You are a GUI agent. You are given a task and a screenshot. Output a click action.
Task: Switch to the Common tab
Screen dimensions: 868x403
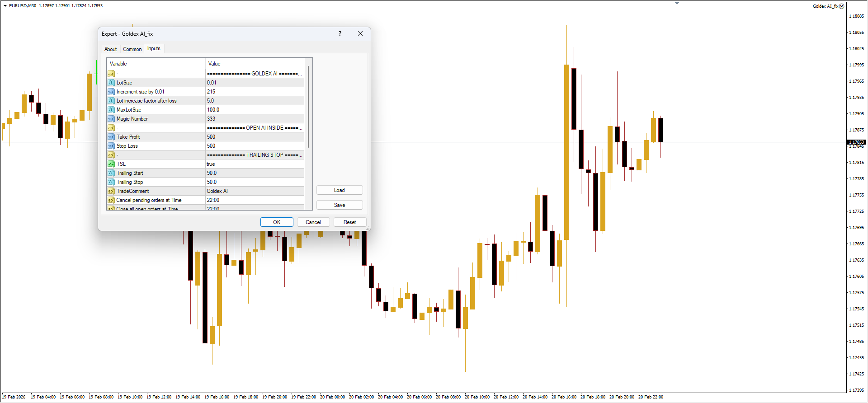pyautogui.click(x=132, y=49)
